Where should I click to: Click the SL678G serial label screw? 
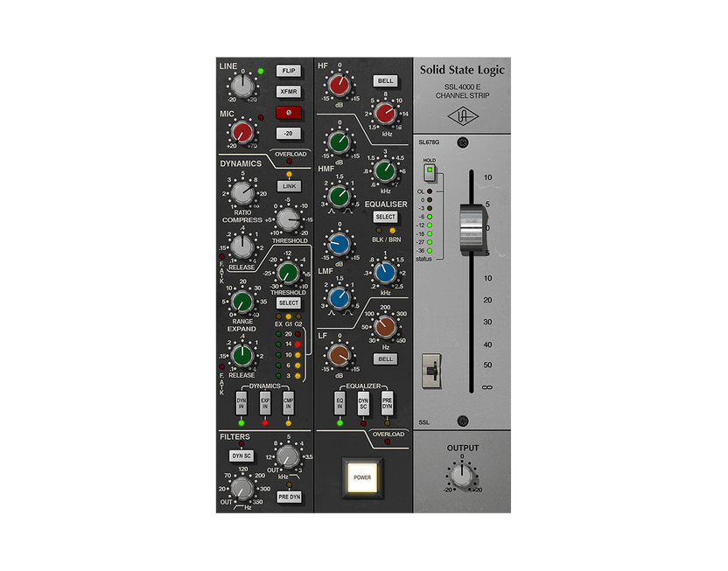click(462, 143)
